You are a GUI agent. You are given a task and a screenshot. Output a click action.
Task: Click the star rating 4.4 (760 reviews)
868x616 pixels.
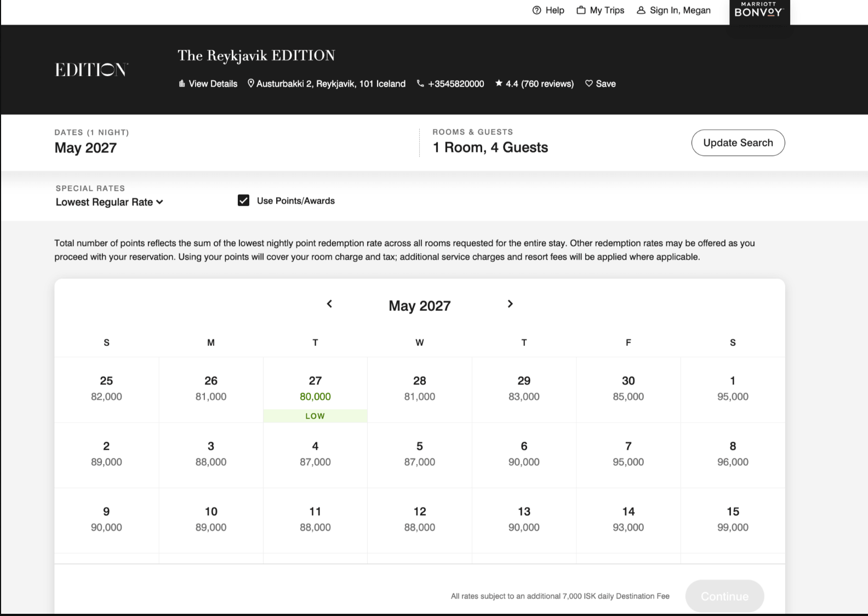[534, 83]
